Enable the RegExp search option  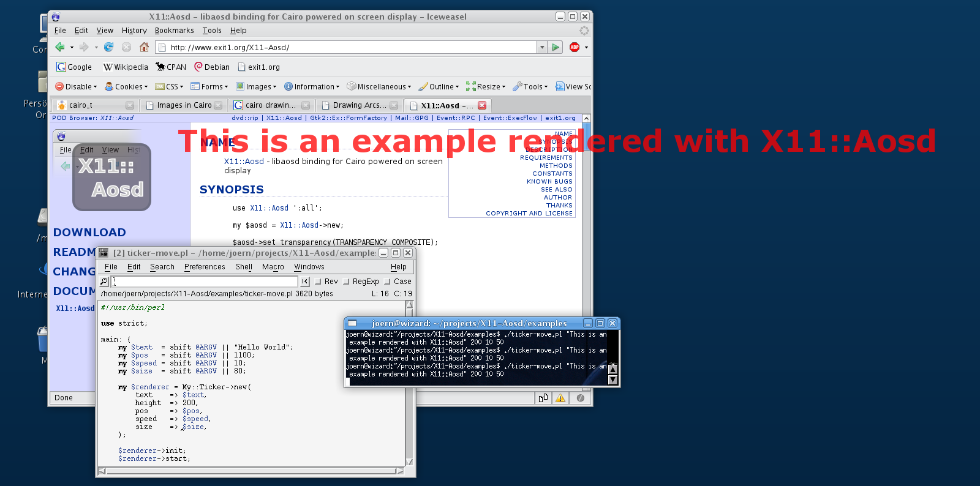coord(347,282)
